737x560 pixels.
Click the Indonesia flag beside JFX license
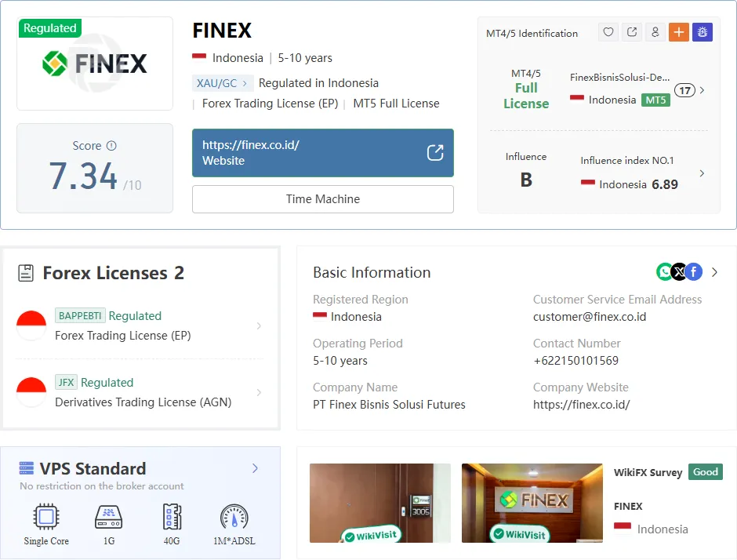(x=31, y=392)
